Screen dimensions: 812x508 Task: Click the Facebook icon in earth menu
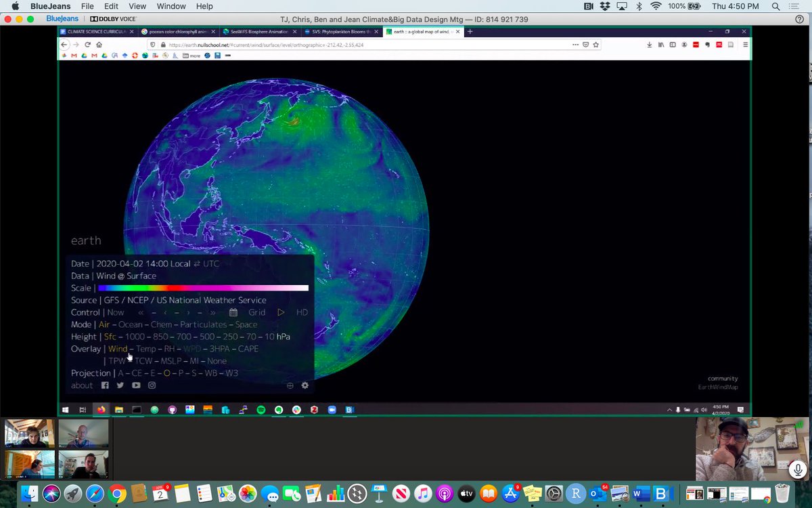(x=105, y=385)
